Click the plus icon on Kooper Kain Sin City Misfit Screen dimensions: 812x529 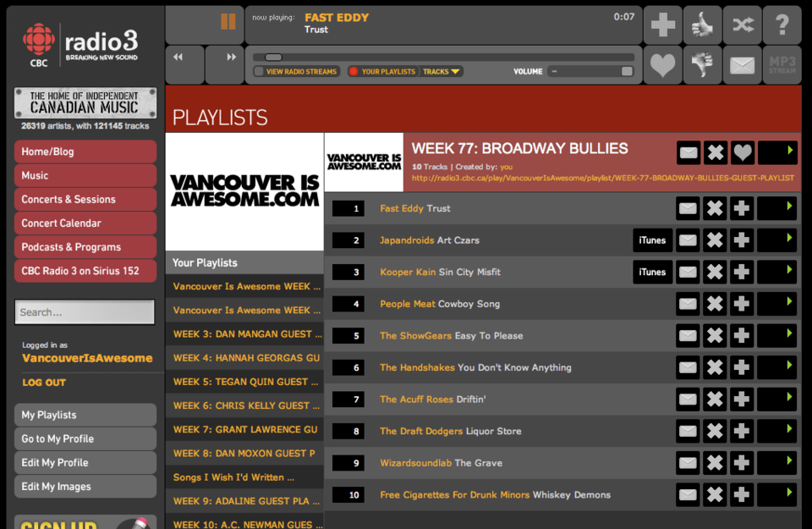[742, 272]
